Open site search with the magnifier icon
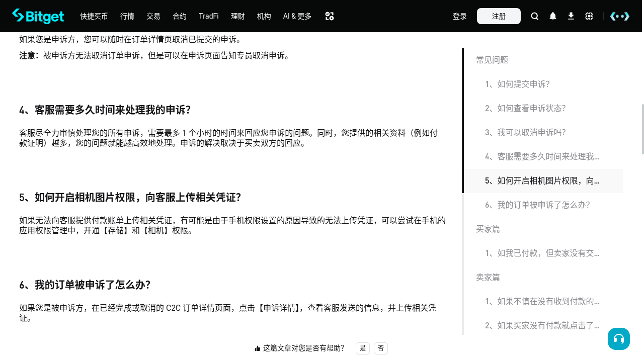The width and height of the screenshot is (644, 362). pos(535,16)
